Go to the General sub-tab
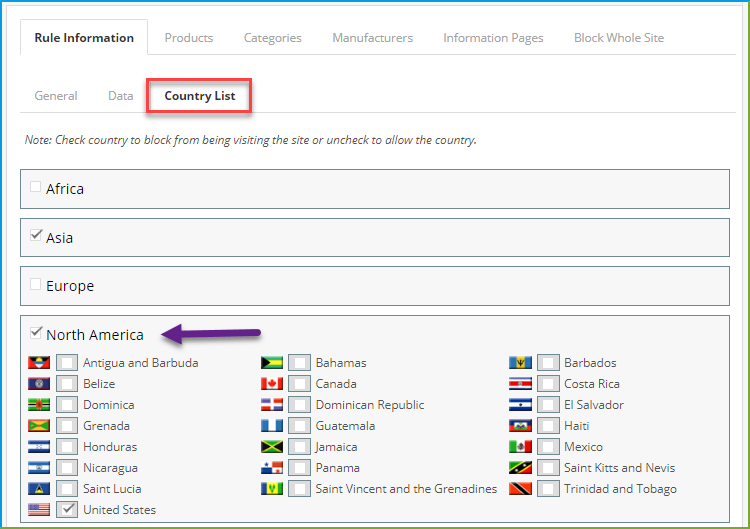 point(56,96)
